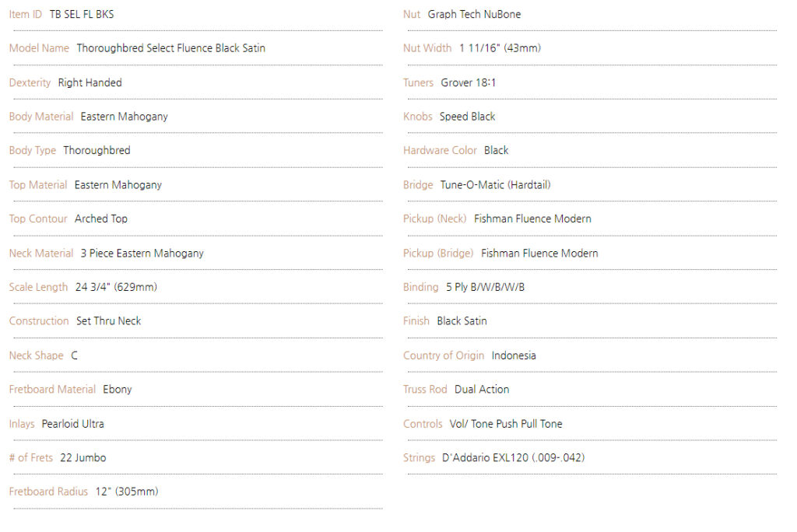This screenshot has height=532, width=797.
Task: Select the 'Truss Rod' label
Action: [x=425, y=390]
